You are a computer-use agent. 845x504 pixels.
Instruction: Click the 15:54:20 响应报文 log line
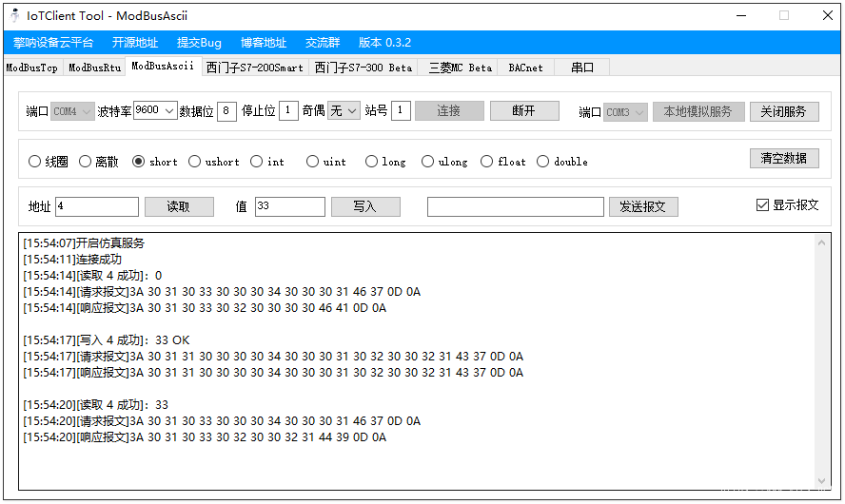point(205,437)
